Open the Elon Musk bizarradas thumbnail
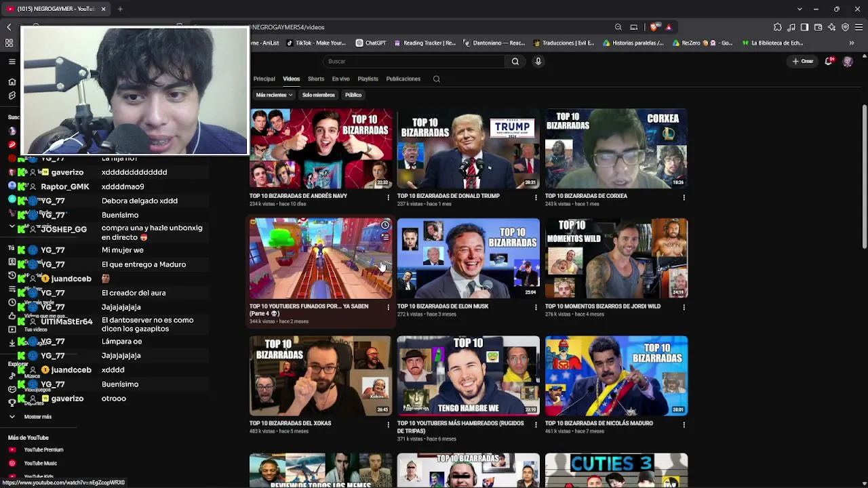Viewport: 868px width, 488px height. (x=469, y=258)
